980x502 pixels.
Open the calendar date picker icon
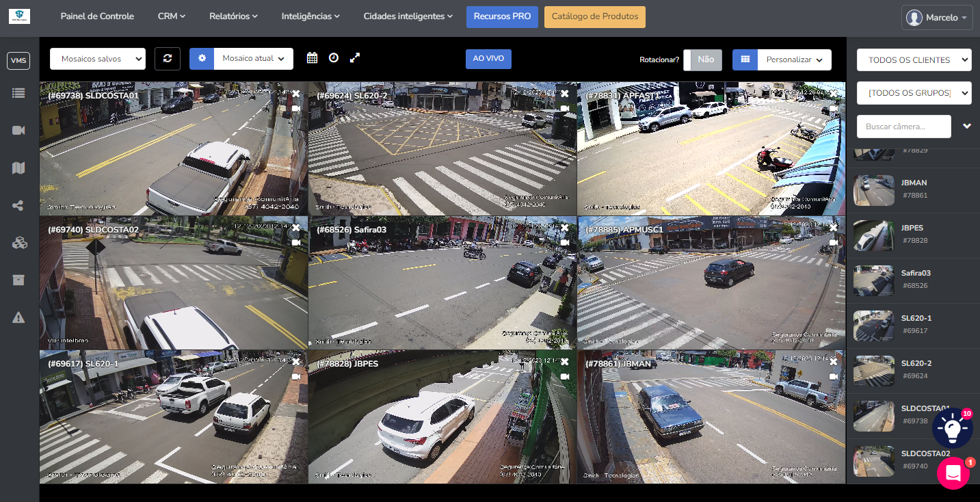[x=312, y=58]
